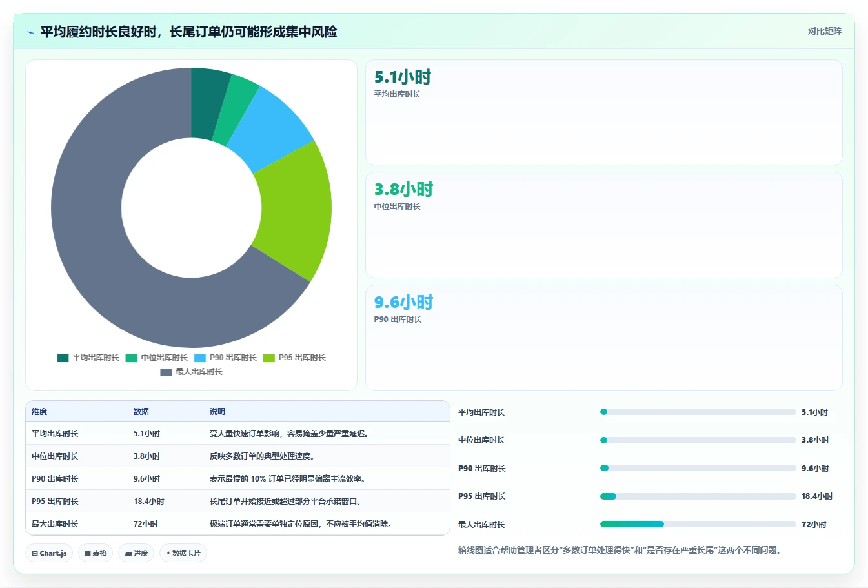Toggle the 平均出库时长 legend swatch
Viewport: 868px width, 588px height.
pos(63,358)
